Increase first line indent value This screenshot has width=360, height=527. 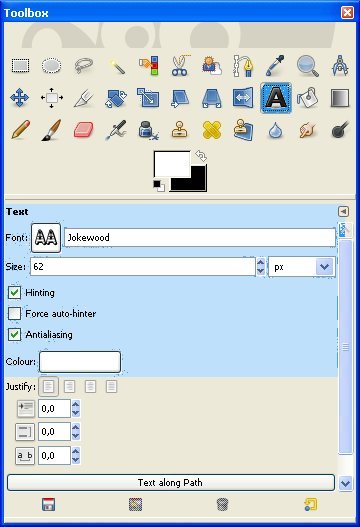pyautogui.click(x=76, y=404)
